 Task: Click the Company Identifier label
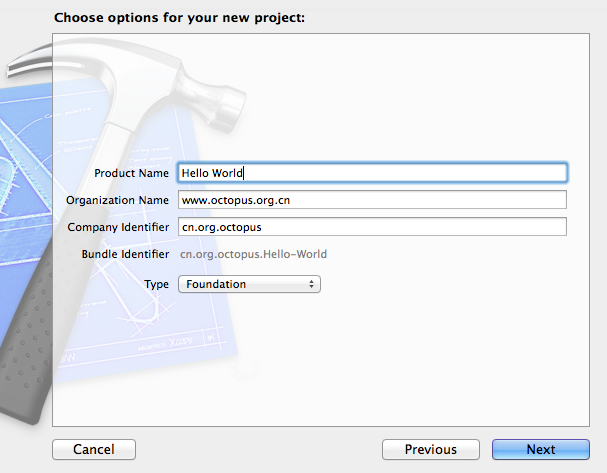tap(118, 227)
